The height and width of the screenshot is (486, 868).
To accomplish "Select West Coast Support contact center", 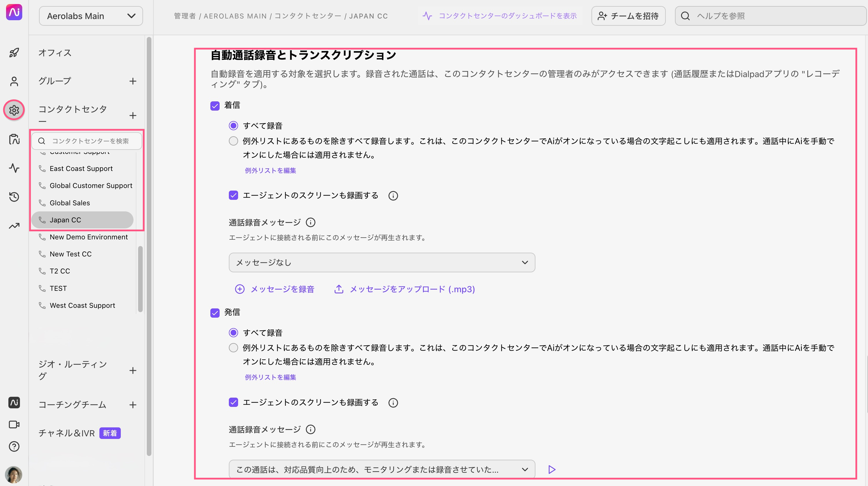I will [x=83, y=306].
